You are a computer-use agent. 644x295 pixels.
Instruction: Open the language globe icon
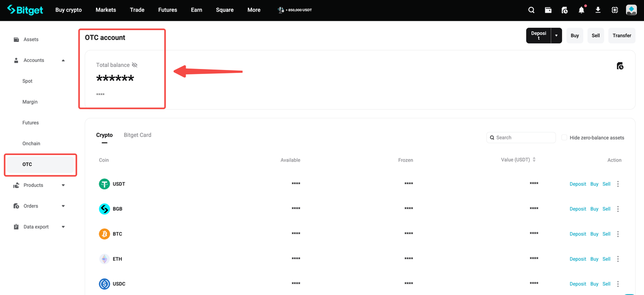[x=614, y=10]
